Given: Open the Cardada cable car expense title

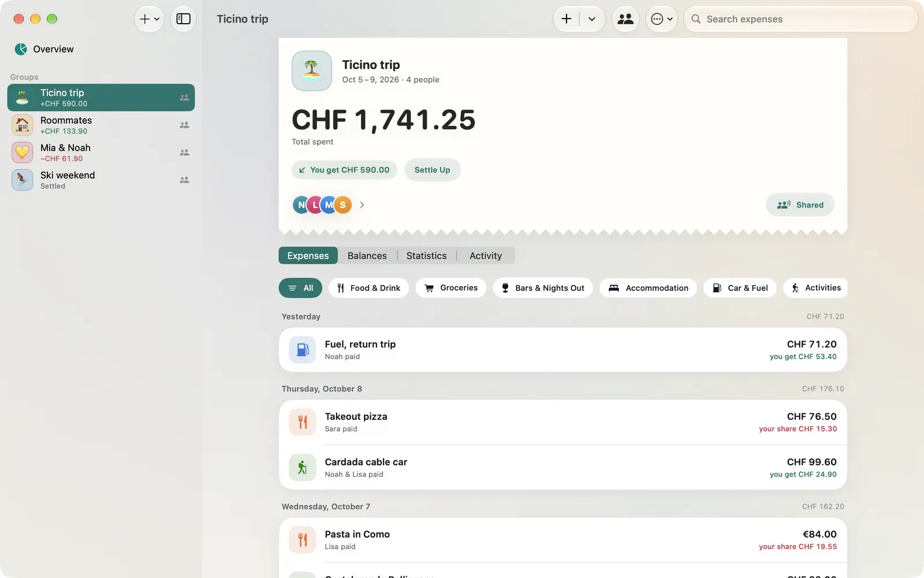Looking at the screenshot, I should [x=366, y=462].
